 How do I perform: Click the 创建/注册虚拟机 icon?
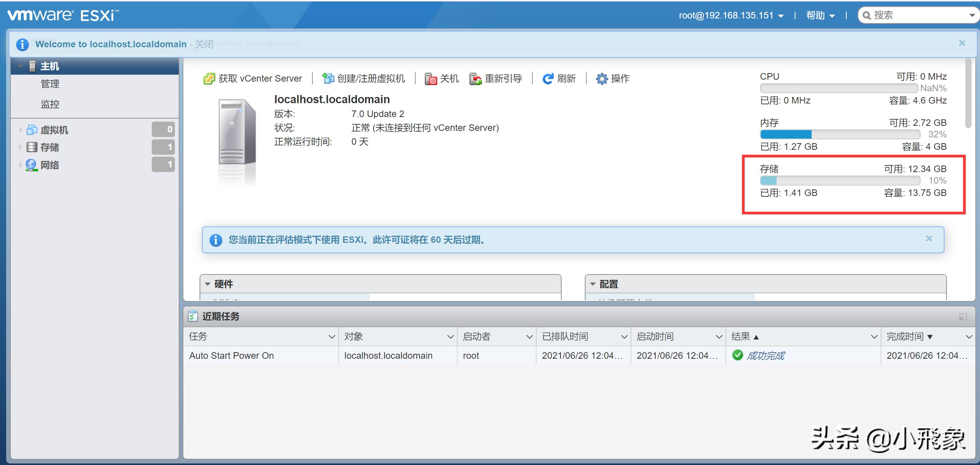[328, 78]
